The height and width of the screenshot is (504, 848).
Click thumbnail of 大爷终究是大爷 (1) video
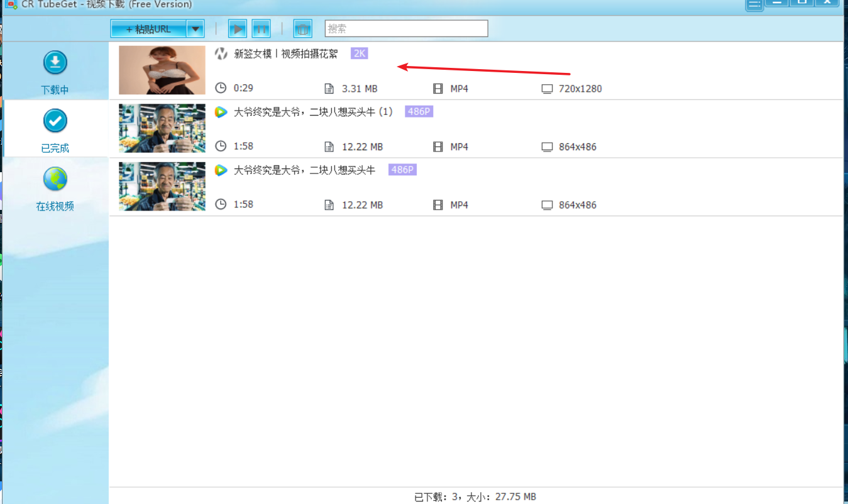[162, 128]
